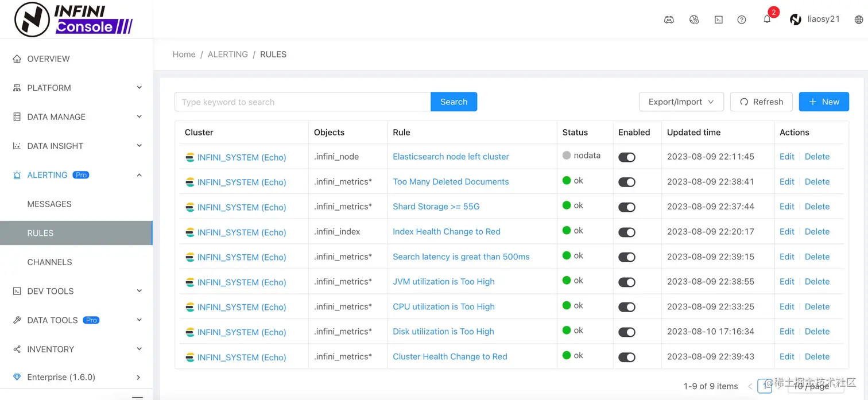This screenshot has width=868, height=400.
Task: Click the Alerting alarm icon in sidebar
Action: click(17, 175)
